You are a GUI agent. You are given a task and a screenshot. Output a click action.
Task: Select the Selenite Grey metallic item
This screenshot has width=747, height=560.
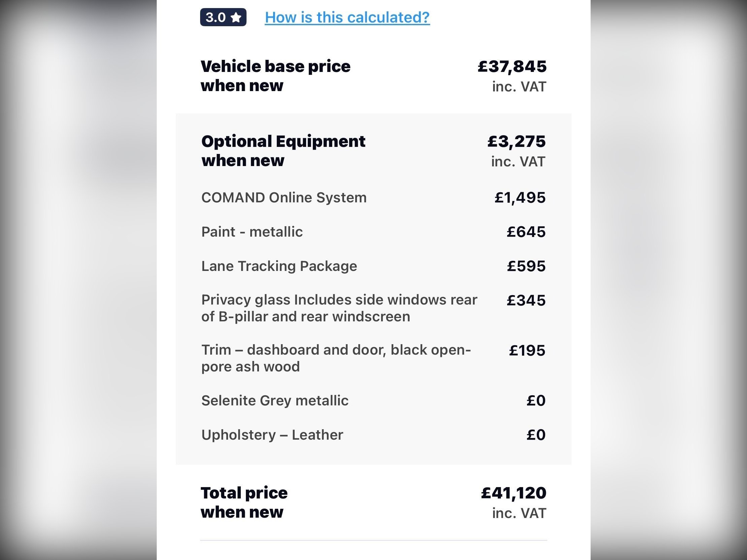(274, 401)
